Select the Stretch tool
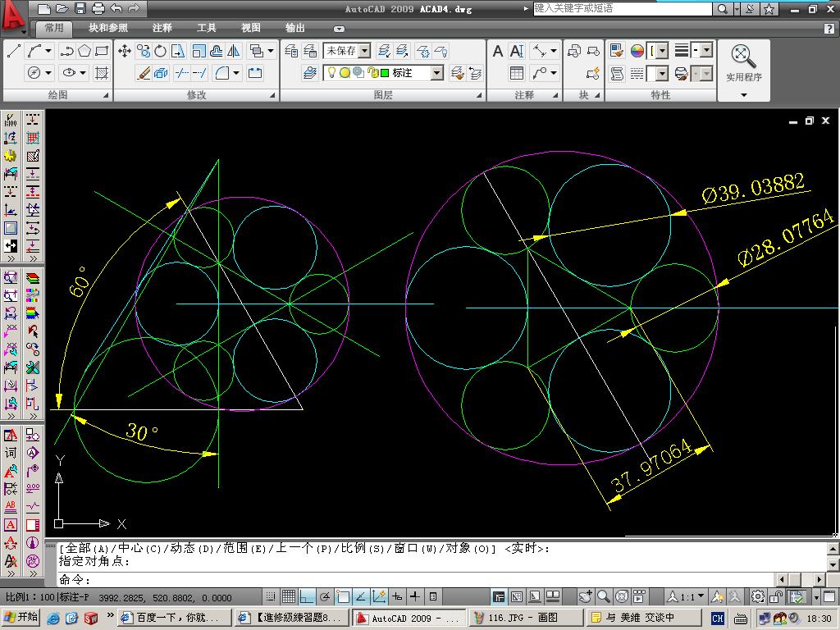Image resolution: width=840 pixels, height=630 pixels. pos(178,52)
